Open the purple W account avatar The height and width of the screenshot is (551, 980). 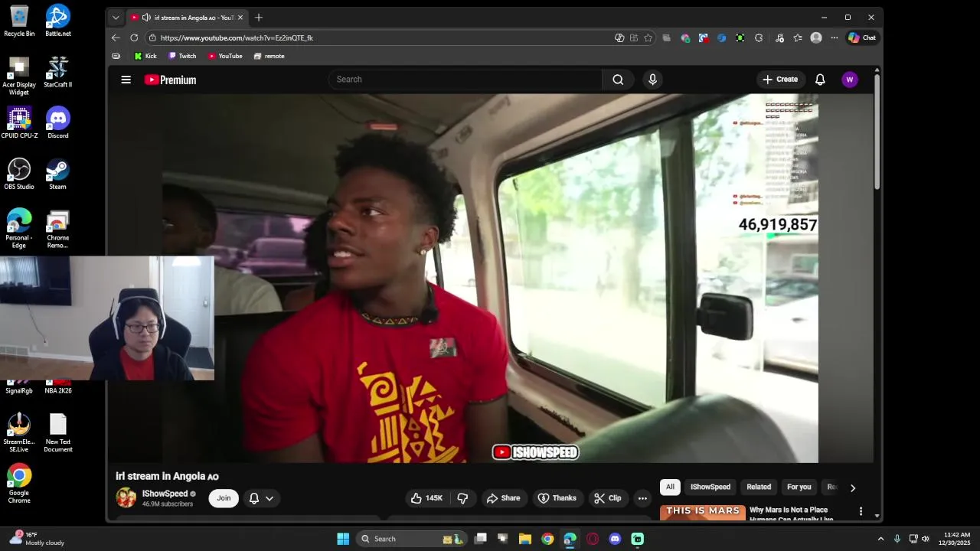(x=850, y=80)
